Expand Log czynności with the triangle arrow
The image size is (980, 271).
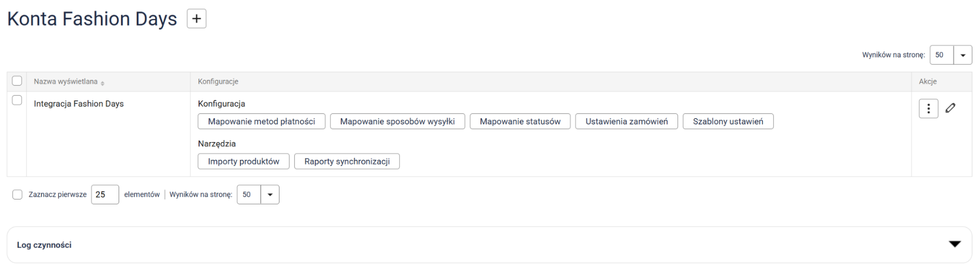point(954,244)
